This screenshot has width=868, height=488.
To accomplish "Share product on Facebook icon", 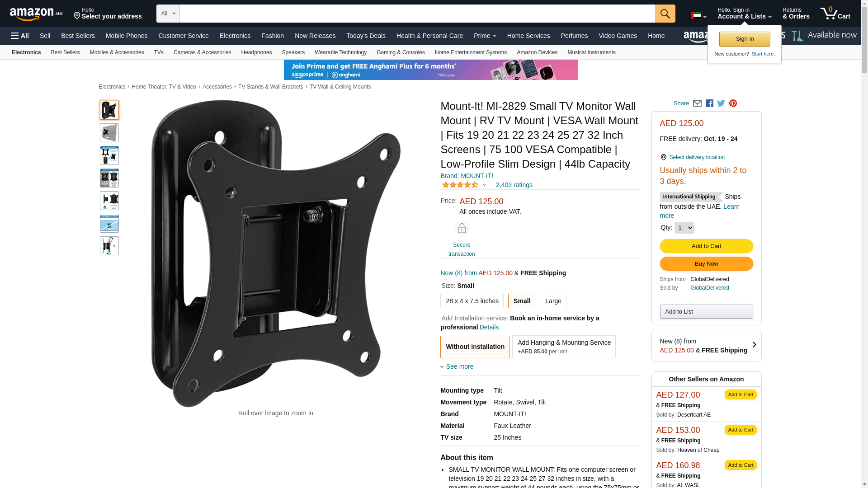I will pos(709,103).
